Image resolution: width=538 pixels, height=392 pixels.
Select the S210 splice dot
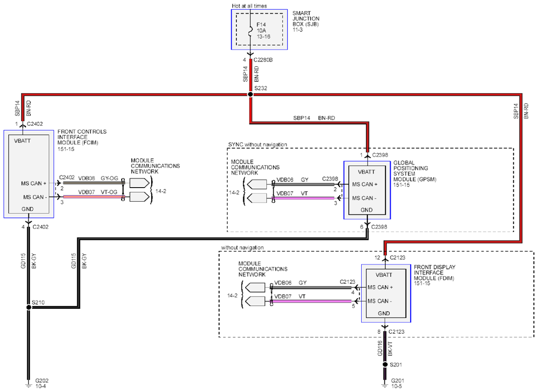(x=29, y=307)
